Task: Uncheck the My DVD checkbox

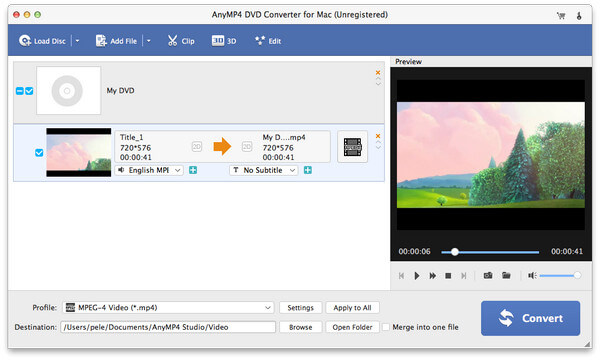Action: (29, 91)
